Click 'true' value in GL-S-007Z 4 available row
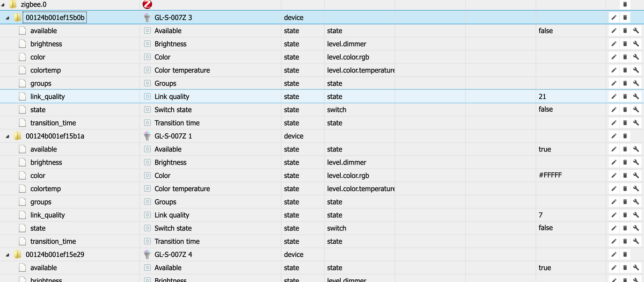Screen dimensions: 644x282 (545, 267)
